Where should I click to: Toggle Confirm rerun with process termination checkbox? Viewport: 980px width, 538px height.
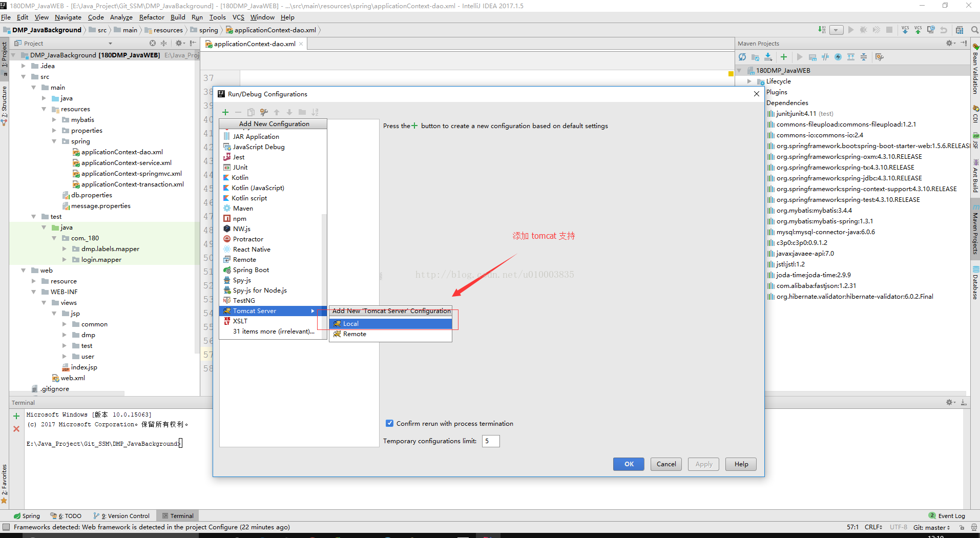[389, 423]
